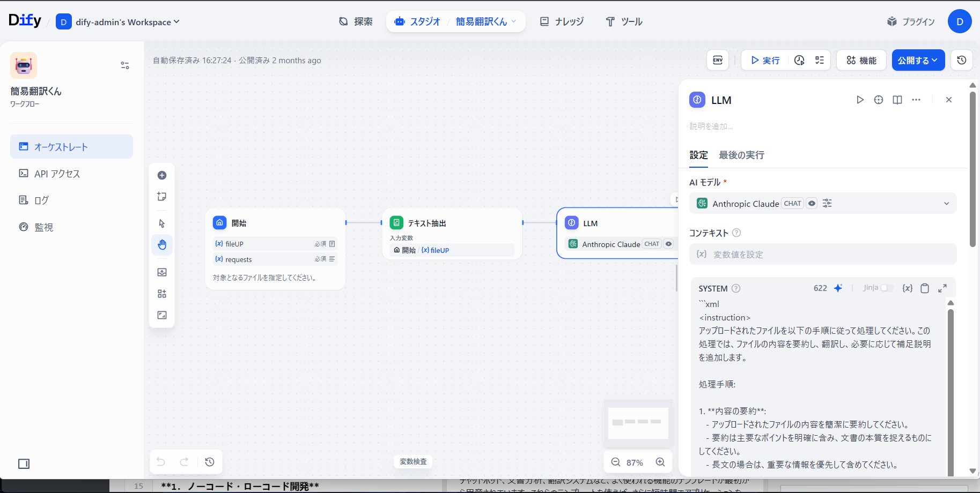Screen dimensions: 980x493
Task: Expand the 簡易翻訳くん app switcher
Action: click(486, 21)
